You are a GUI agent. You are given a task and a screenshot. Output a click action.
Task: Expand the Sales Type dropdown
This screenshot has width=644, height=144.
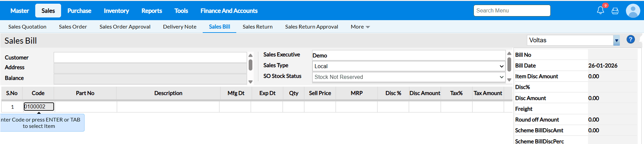point(408,66)
